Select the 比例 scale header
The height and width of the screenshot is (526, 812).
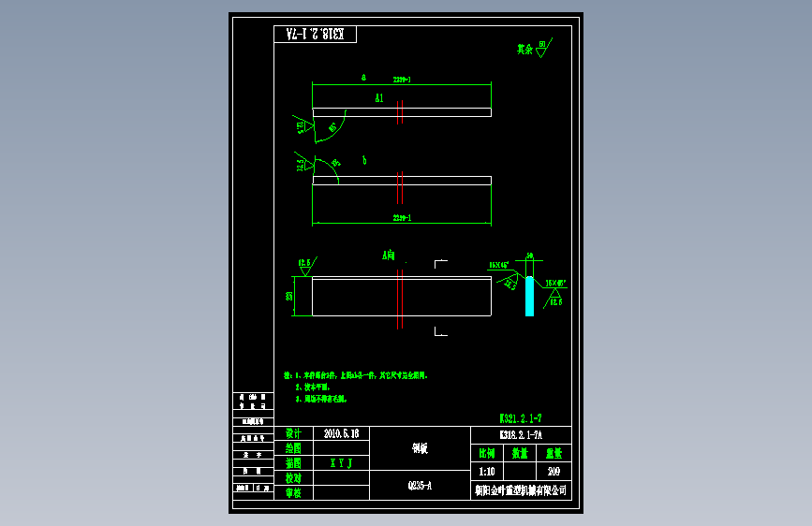coord(487,454)
